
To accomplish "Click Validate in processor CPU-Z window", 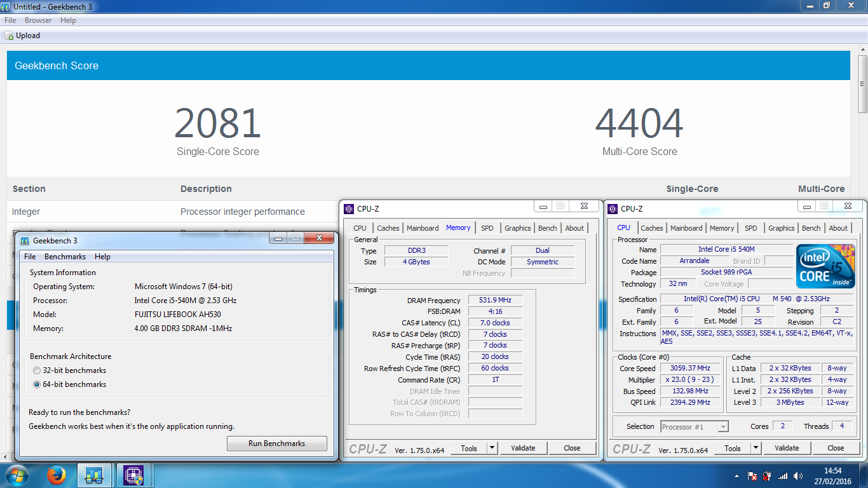I will click(787, 448).
